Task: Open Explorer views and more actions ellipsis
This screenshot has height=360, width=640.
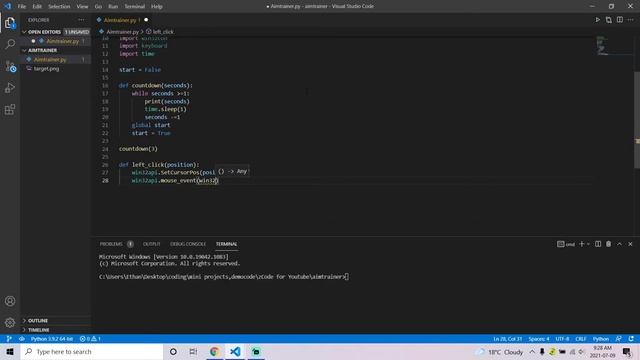Action: coord(81,20)
